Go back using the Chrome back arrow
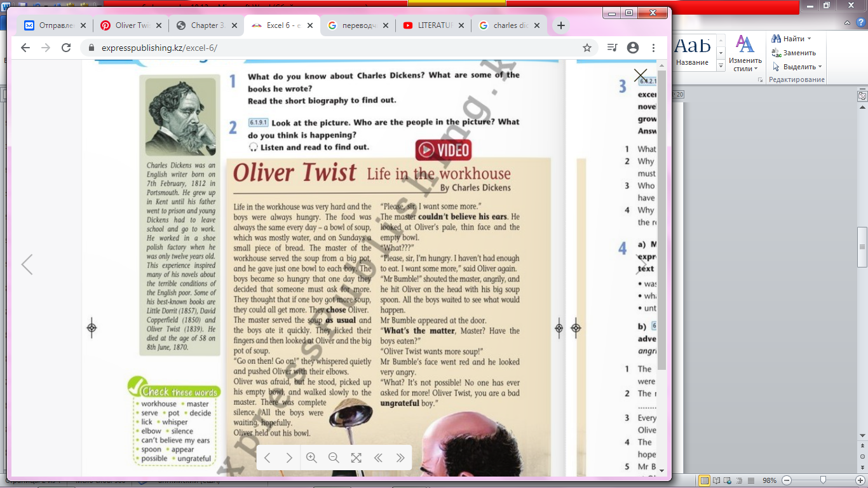The width and height of the screenshot is (868, 488). pyautogui.click(x=25, y=48)
